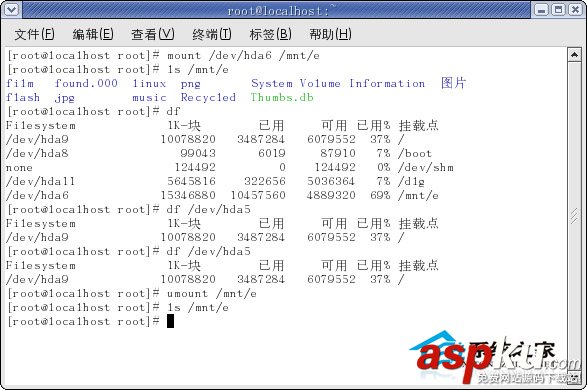Viewport: 587px width, 390px height.
Task: Click the '/mnt/e' mount point in df output
Action: pyautogui.click(x=419, y=195)
